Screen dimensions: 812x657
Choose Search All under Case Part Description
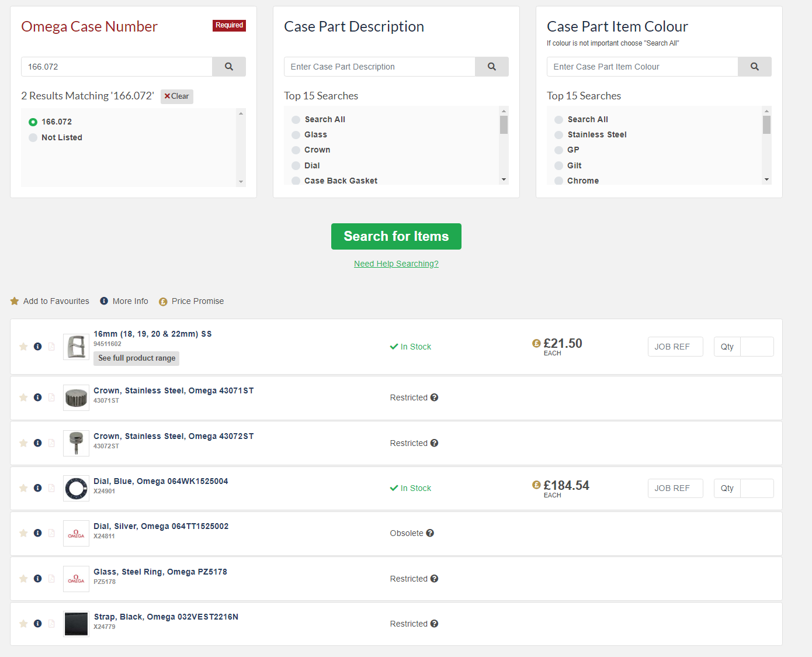[x=296, y=120]
